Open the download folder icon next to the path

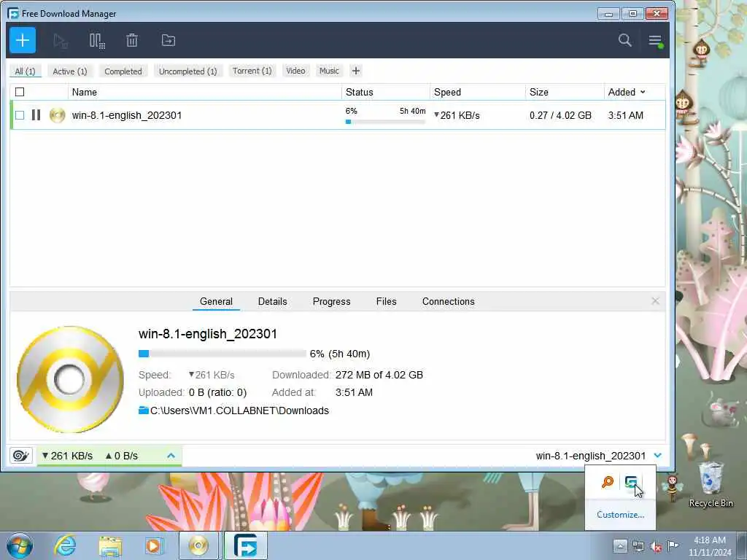pos(144,410)
